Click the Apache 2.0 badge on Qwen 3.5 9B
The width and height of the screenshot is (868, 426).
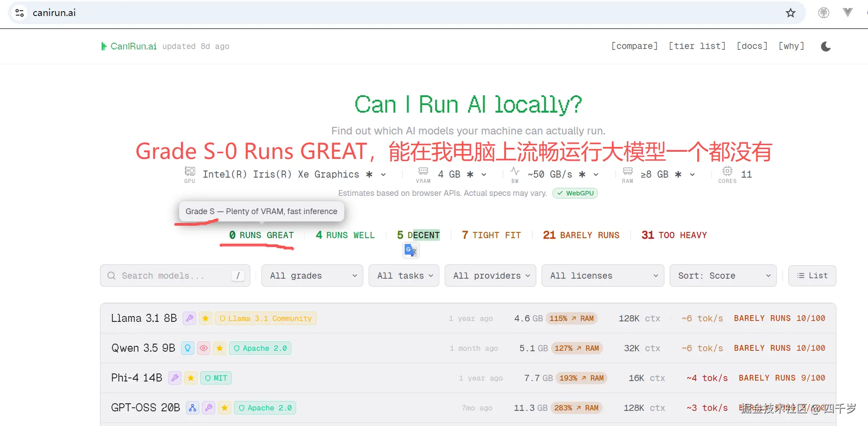[x=260, y=348]
